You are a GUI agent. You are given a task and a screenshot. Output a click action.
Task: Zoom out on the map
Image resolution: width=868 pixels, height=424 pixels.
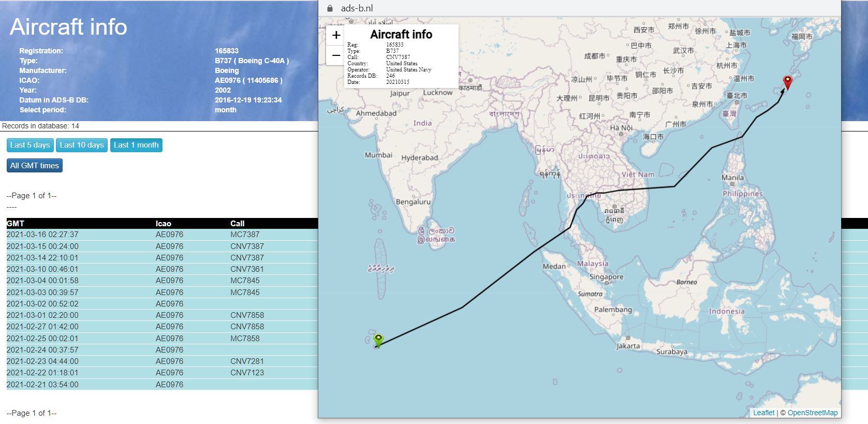pos(336,55)
